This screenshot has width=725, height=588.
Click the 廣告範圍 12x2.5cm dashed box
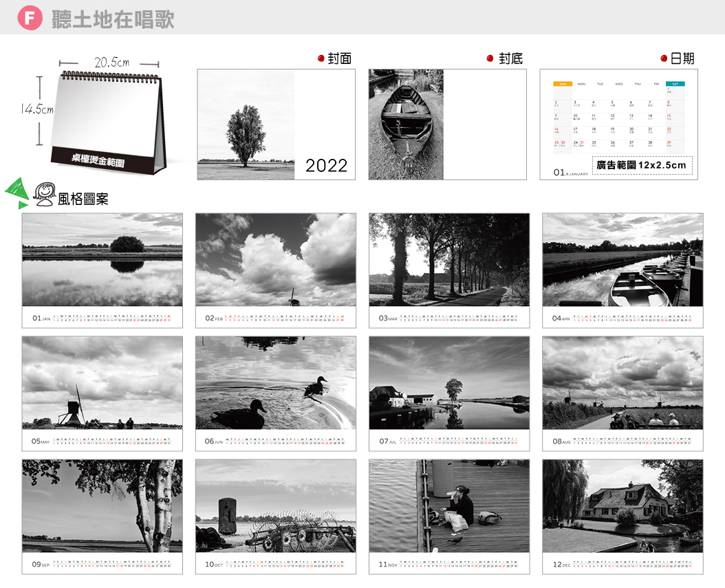click(641, 165)
